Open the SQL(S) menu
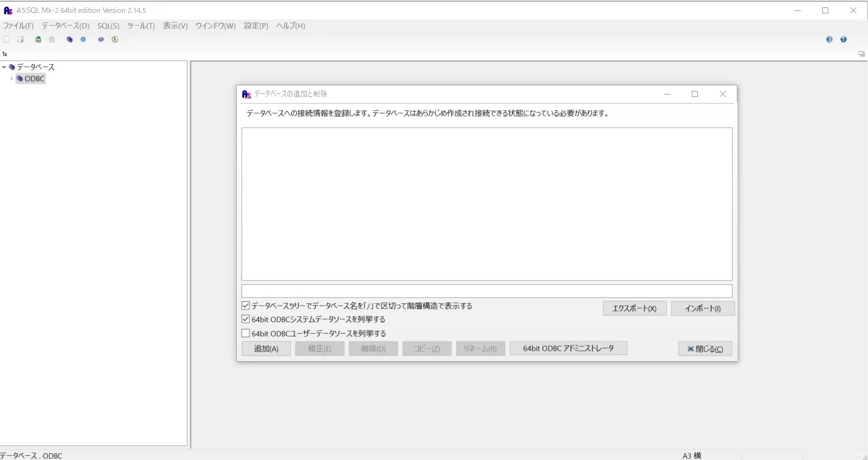Screen dimensions: 868x460 (107, 26)
